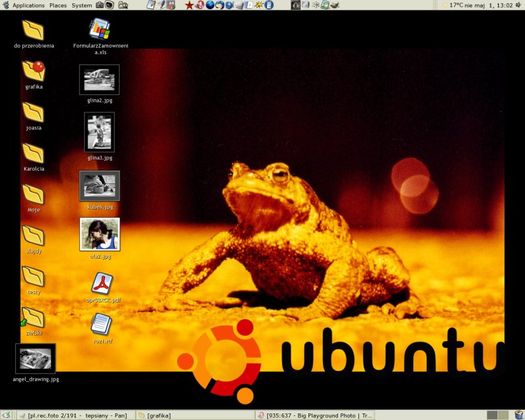This screenshot has width=525, height=420.
Task: Open the System menu
Action: click(x=81, y=5)
